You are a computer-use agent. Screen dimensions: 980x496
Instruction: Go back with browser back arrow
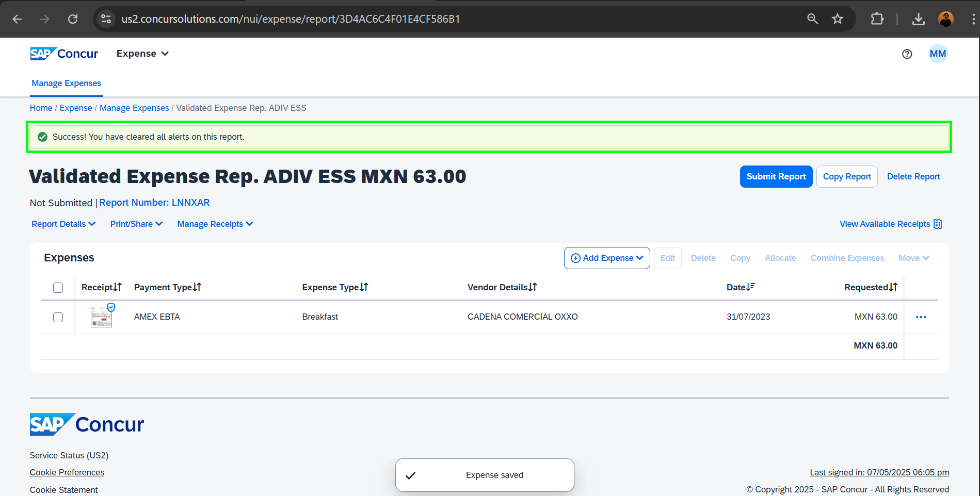click(17, 19)
